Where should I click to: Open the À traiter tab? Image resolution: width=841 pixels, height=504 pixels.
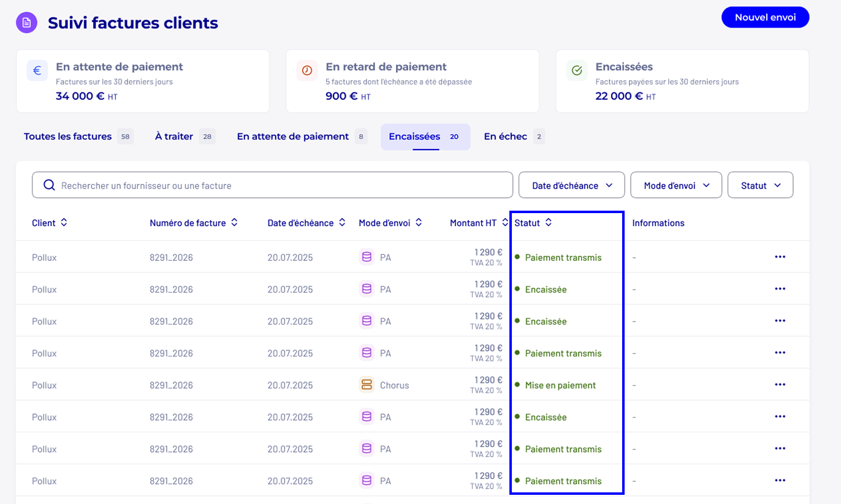185,137
